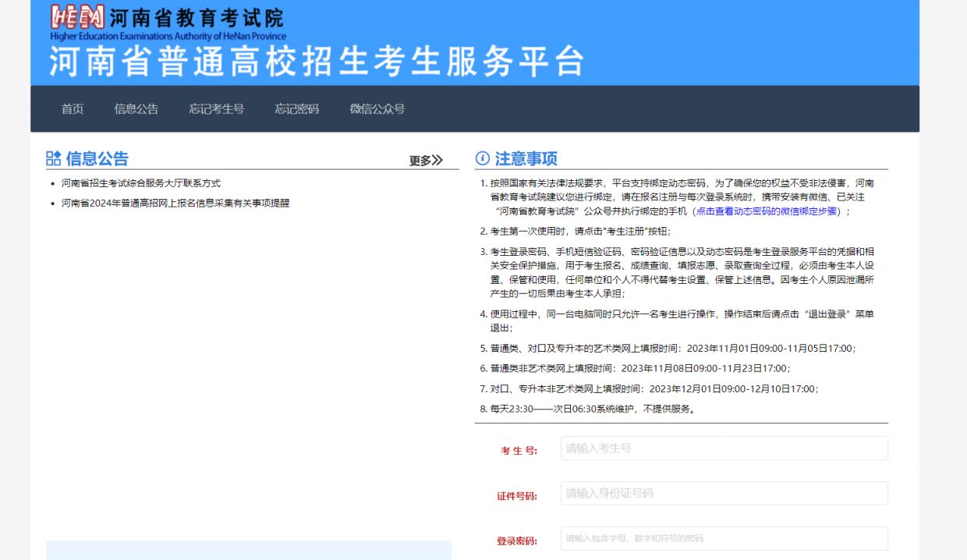Open the 信息公告 navigation menu item
This screenshot has width=967, height=560.
pos(136,109)
